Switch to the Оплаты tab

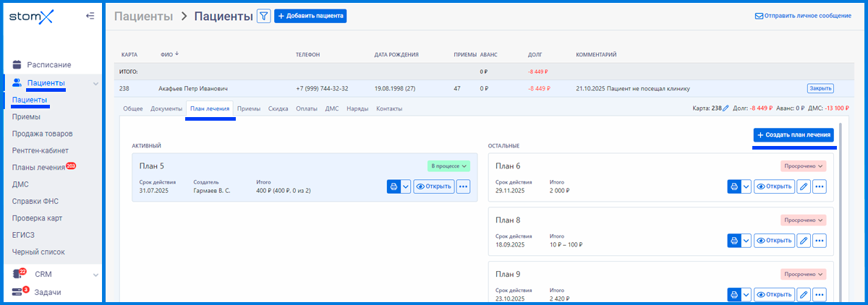pyautogui.click(x=307, y=108)
